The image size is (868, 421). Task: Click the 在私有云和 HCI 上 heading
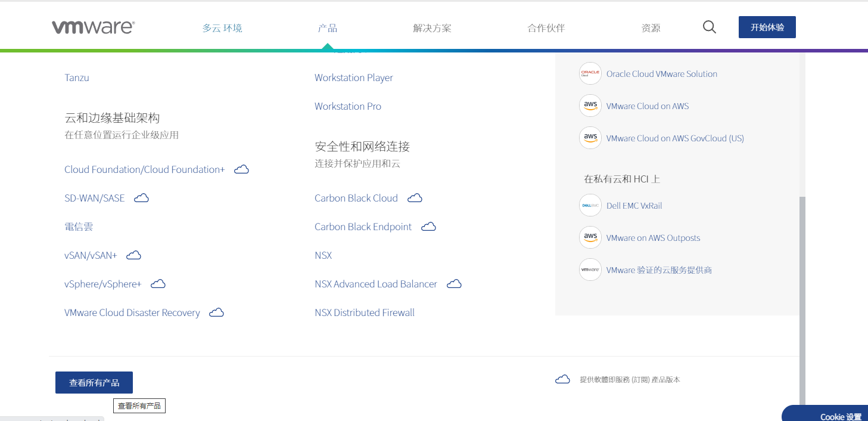(x=622, y=179)
